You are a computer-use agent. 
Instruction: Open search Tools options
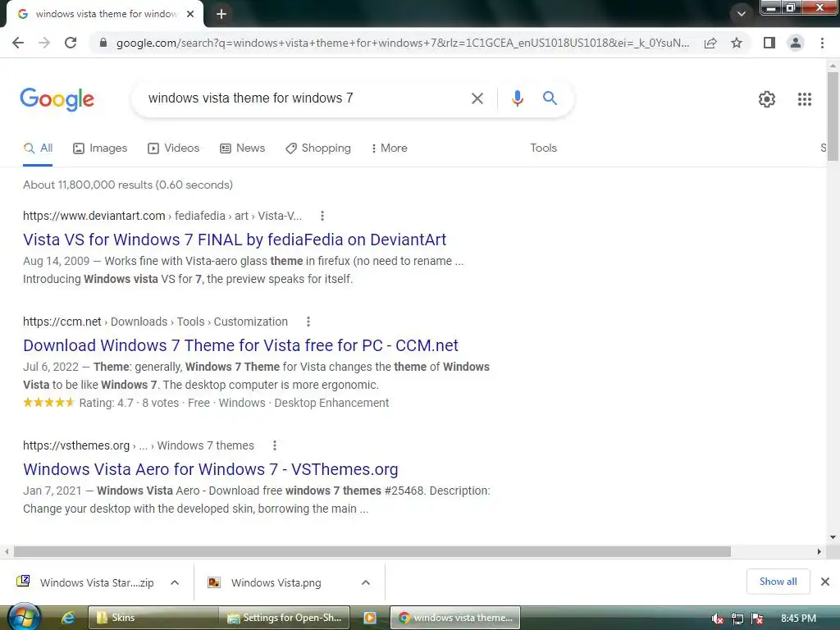[543, 148]
